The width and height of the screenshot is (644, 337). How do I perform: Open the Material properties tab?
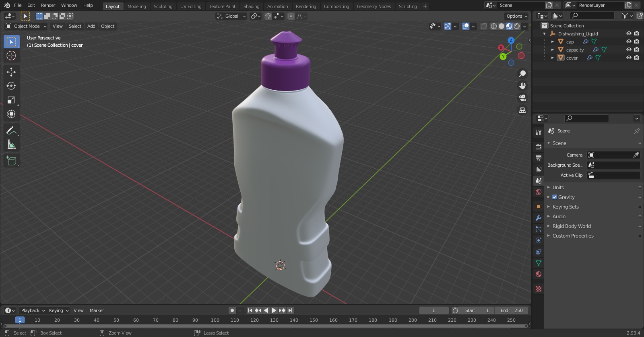pos(539,274)
